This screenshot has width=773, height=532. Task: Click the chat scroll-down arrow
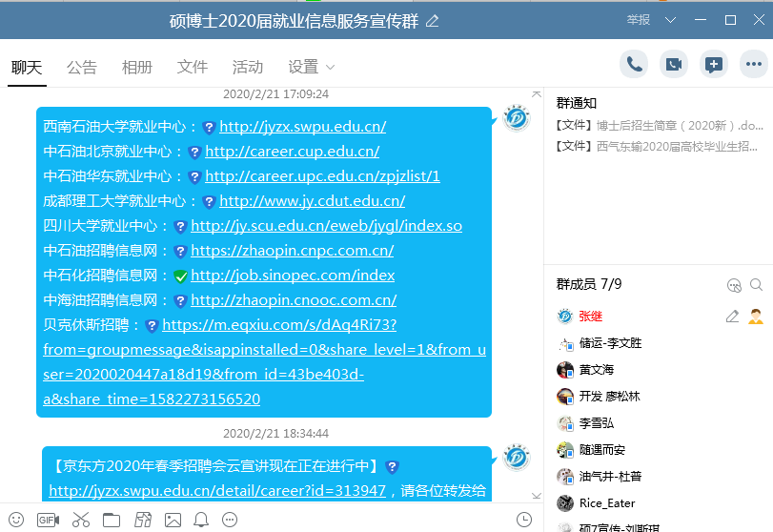pos(537,495)
